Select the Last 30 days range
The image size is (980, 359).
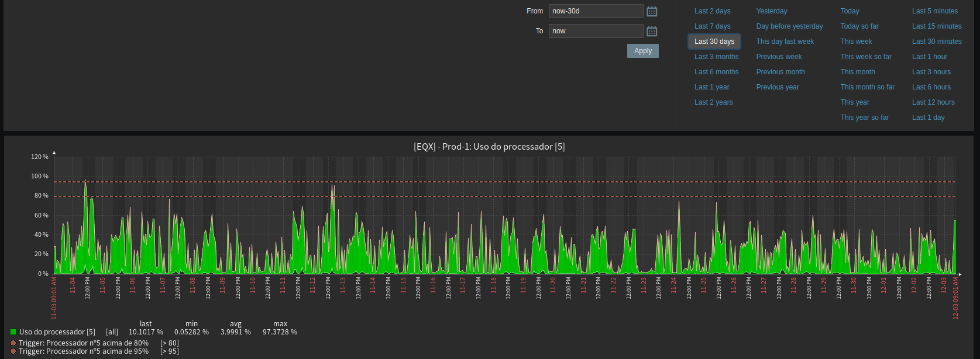(714, 42)
